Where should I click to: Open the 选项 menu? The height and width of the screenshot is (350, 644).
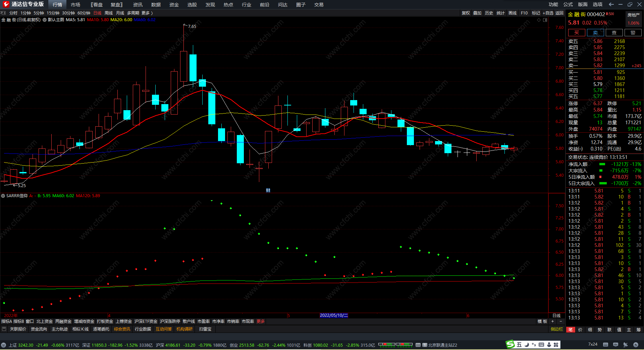[x=598, y=4]
